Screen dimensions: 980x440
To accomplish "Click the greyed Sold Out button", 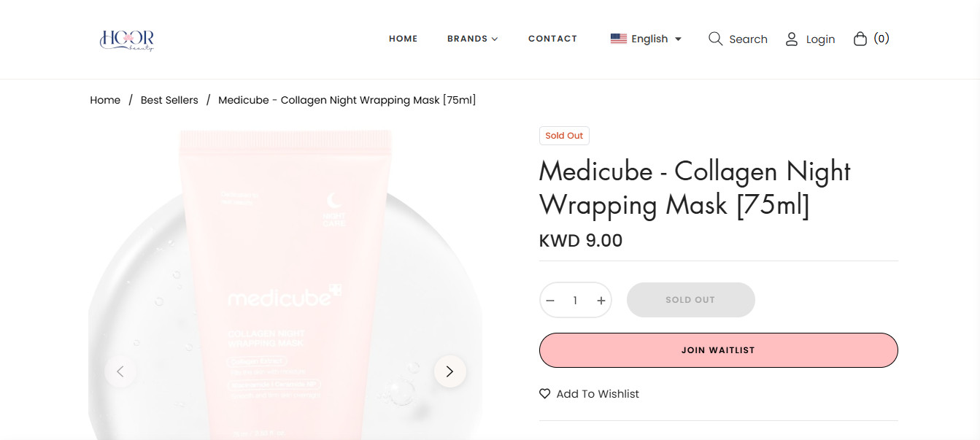I will pos(691,300).
